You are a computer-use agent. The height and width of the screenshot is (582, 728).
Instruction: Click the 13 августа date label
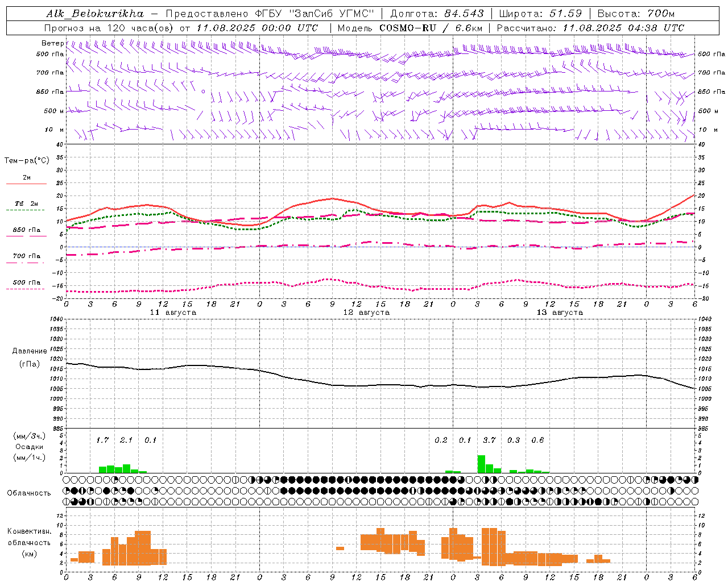coord(560,313)
